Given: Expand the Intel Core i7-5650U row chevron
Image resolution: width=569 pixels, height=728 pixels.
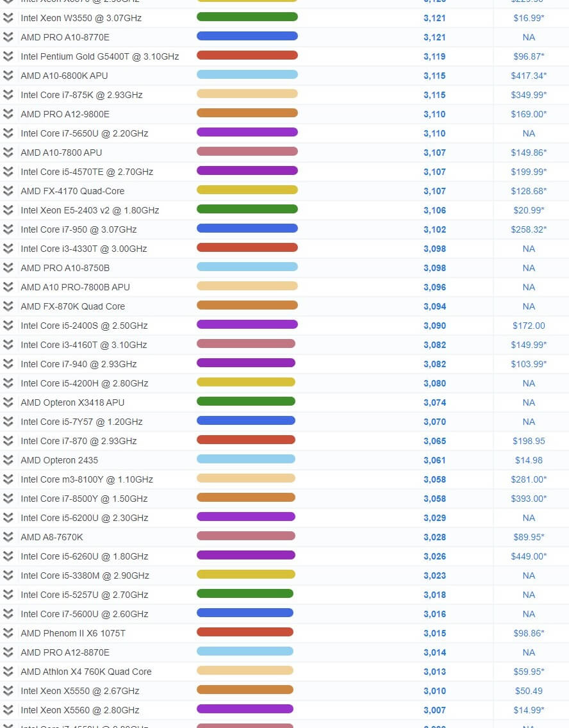Looking at the screenshot, I should pyautogui.click(x=8, y=133).
